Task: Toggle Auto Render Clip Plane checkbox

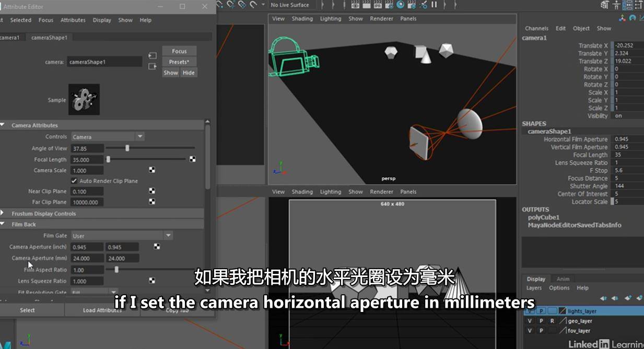Action: coord(74,180)
